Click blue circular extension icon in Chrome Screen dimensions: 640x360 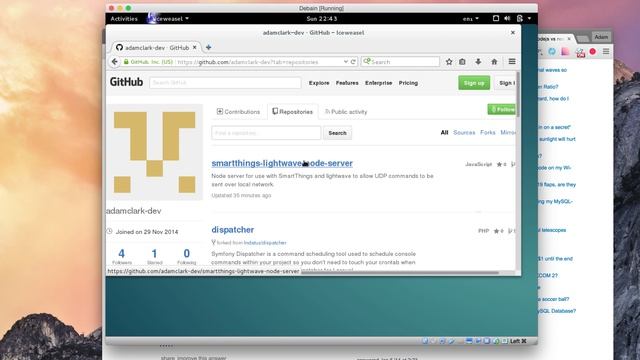[x=552, y=51]
